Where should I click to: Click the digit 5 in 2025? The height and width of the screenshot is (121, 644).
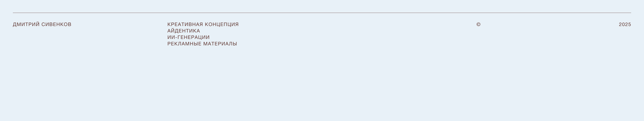point(630,25)
